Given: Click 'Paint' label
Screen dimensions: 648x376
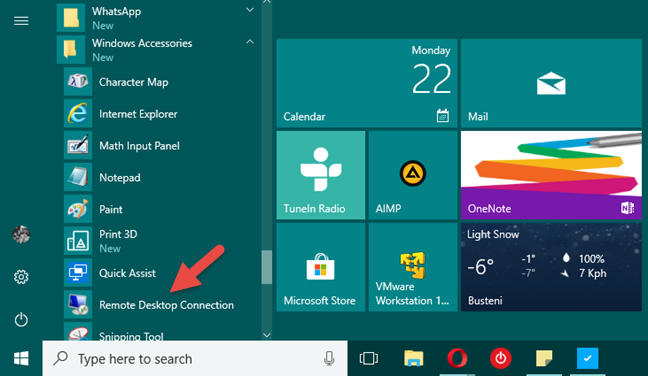Looking at the screenshot, I should (x=111, y=209).
